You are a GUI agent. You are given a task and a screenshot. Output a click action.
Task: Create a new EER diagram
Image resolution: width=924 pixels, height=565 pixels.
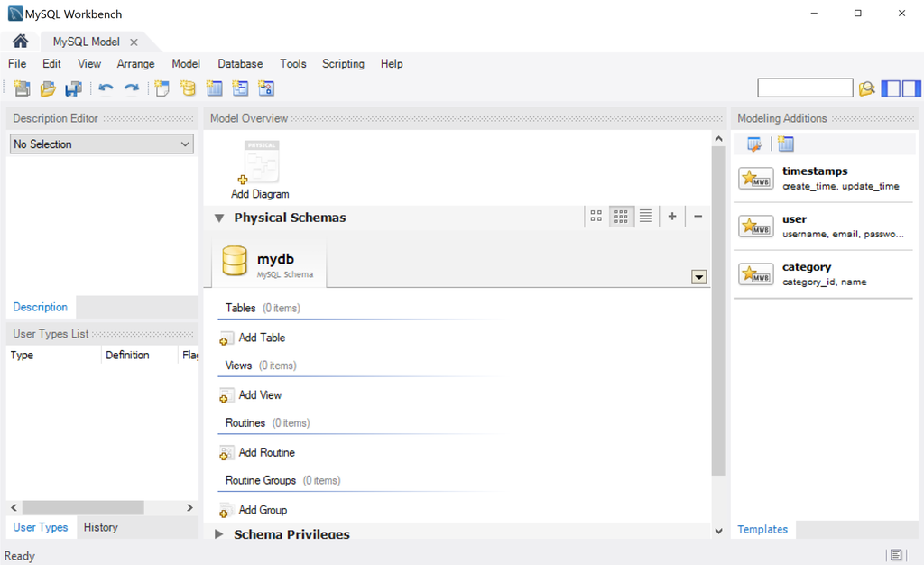point(162,88)
